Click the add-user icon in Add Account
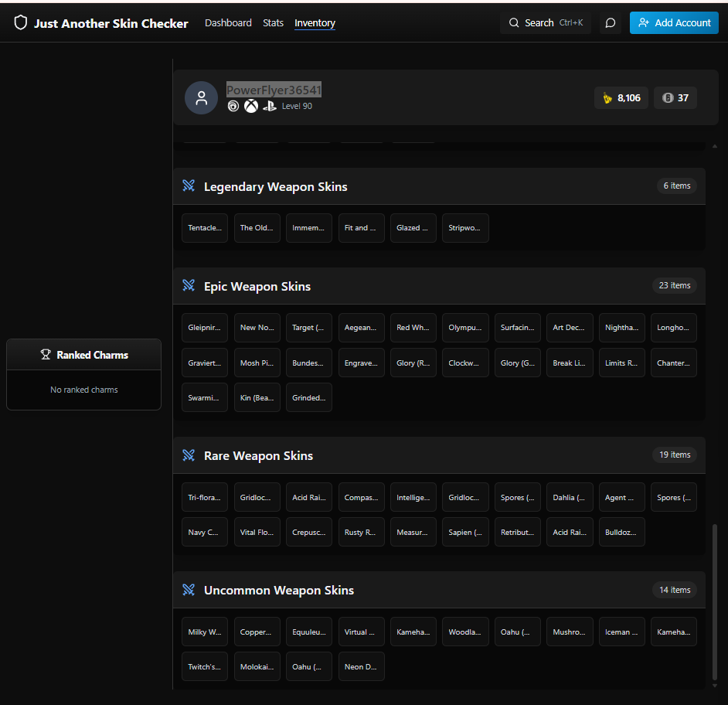Screen dimensions: 728x705 (644, 22)
